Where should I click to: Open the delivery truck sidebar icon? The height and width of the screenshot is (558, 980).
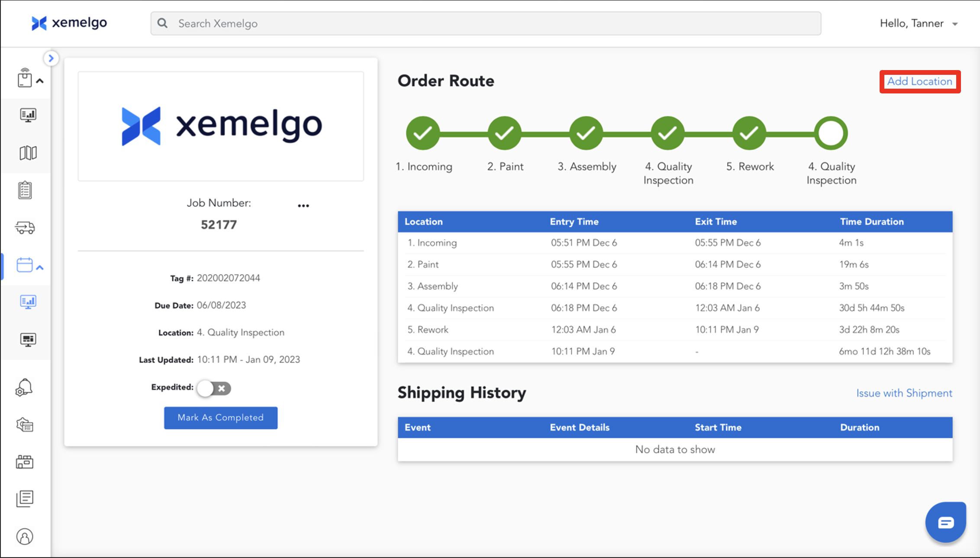point(25,228)
